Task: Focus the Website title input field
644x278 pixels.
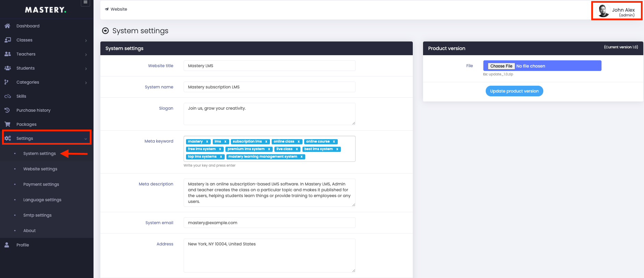Action: click(x=269, y=65)
